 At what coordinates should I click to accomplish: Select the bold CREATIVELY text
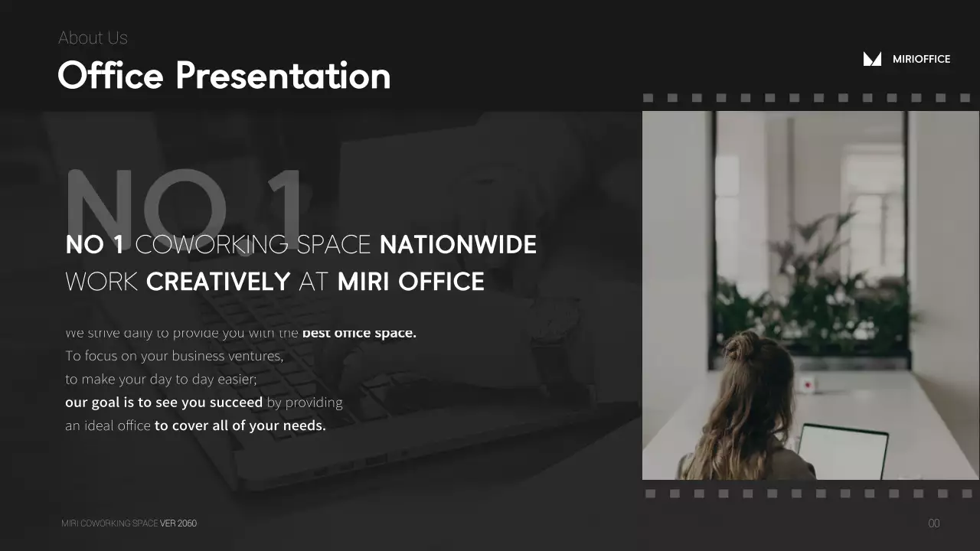click(x=217, y=281)
